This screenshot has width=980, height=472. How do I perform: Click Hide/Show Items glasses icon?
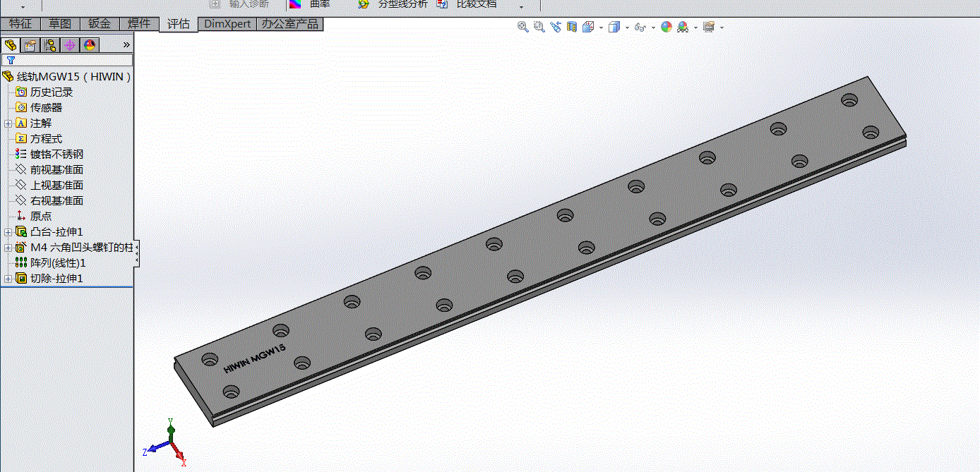tap(640, 27)
